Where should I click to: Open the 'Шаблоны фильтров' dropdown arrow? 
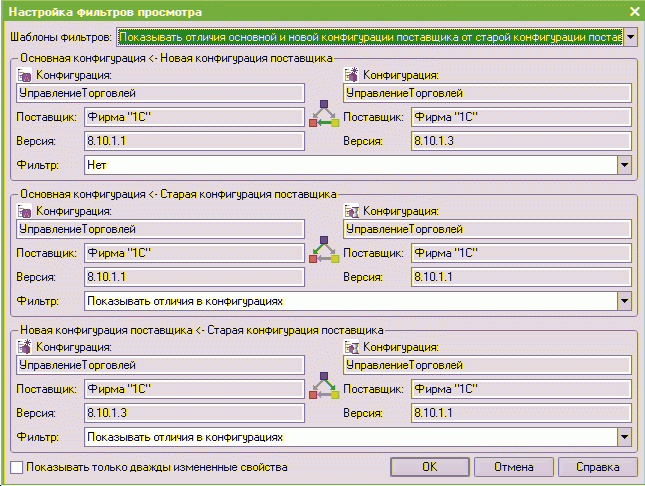(x=631, y=37)
